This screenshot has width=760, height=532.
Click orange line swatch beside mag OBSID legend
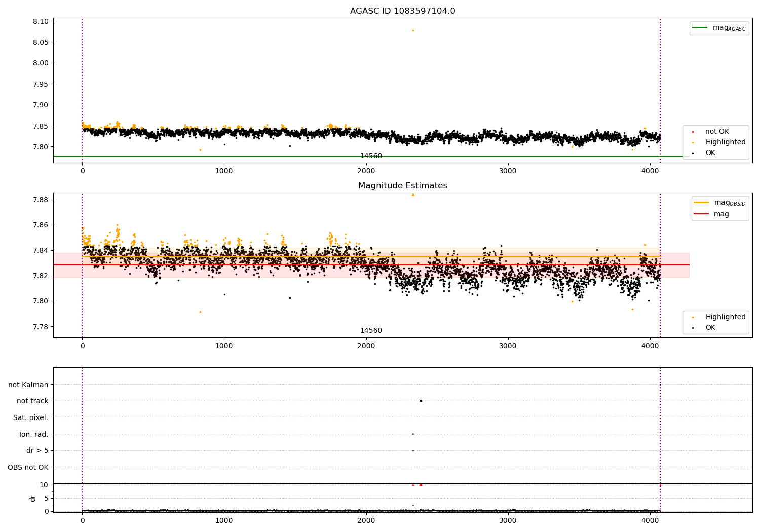701,202
